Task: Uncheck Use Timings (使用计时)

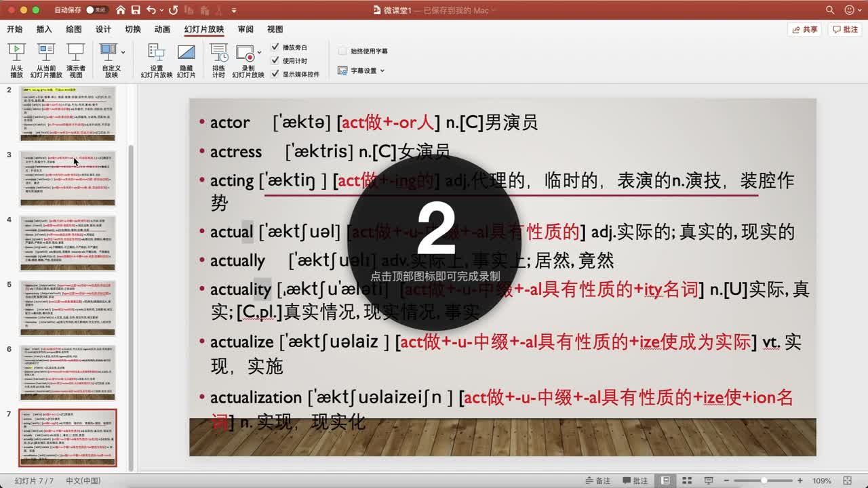Action: pyautogui.click(x=275, y=60)
